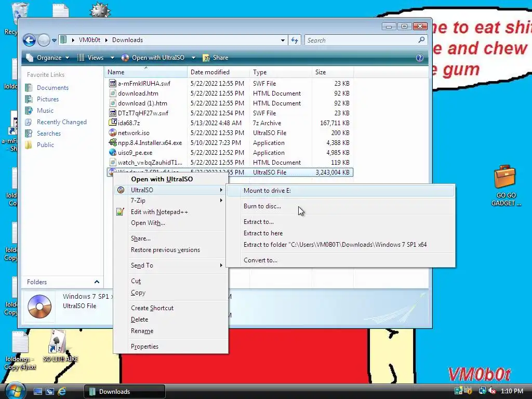Expand the 7-Zip submenu

click(171, 201)
